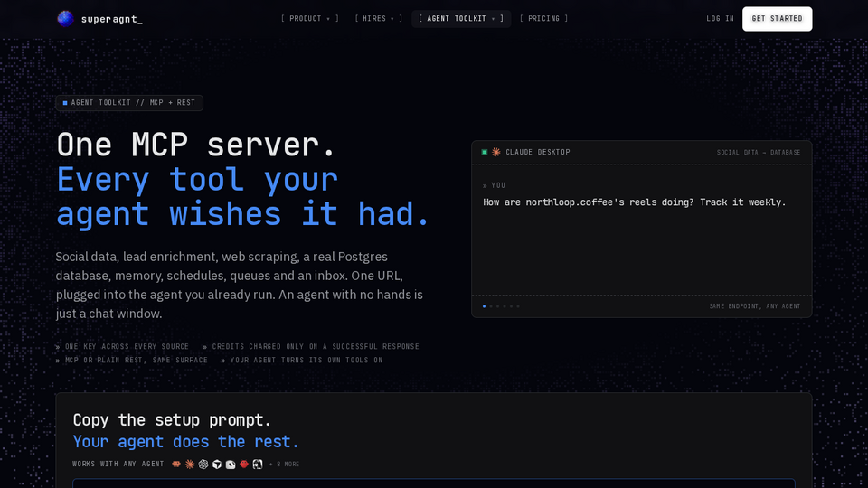Select the active blue carousel dot
The width and height of the screenshot is (868, 488).
tap(485, 306)
